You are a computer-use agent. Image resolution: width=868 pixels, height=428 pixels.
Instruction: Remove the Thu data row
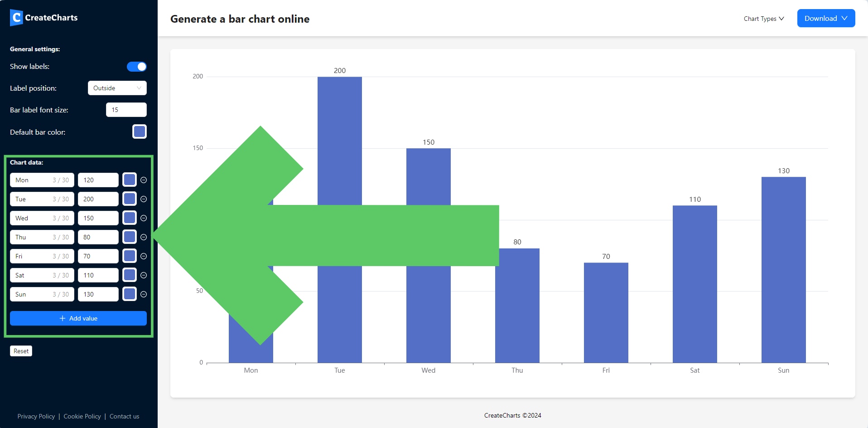[x=144, y=237]
